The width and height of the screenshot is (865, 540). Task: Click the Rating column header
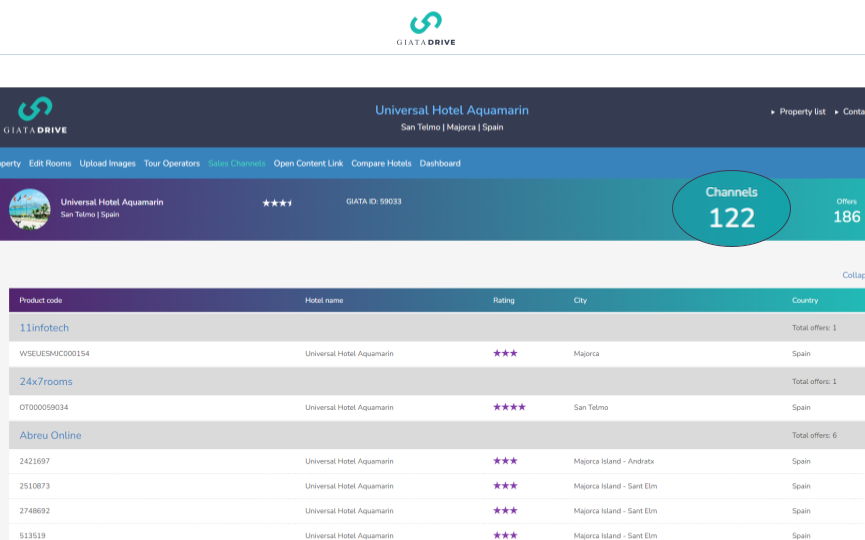click(504, 300)
